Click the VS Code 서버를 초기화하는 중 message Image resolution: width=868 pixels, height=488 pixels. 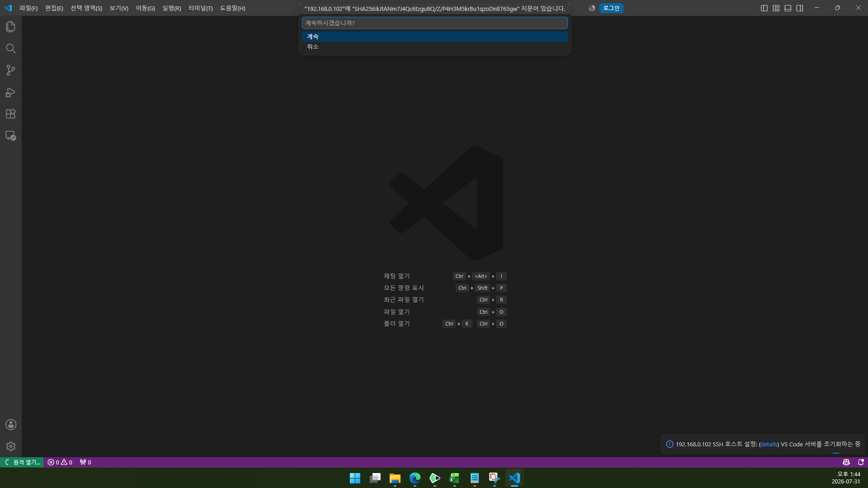coord(820,445)
